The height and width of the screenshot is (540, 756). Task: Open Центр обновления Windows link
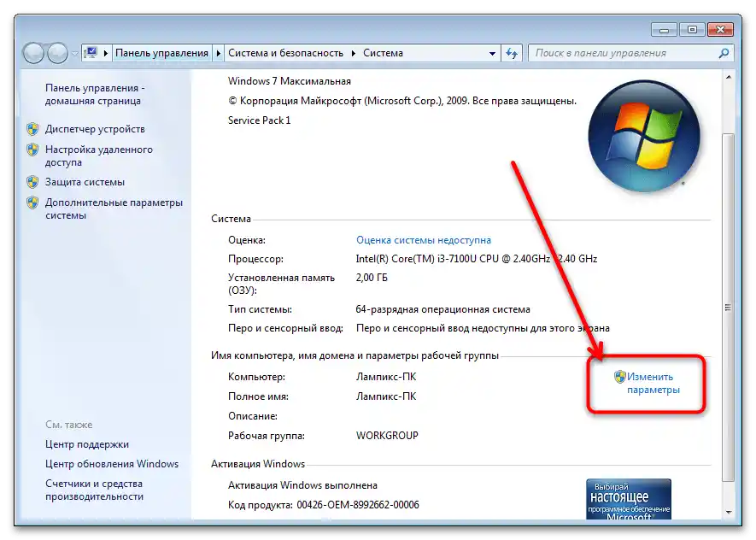coord(112,464)
